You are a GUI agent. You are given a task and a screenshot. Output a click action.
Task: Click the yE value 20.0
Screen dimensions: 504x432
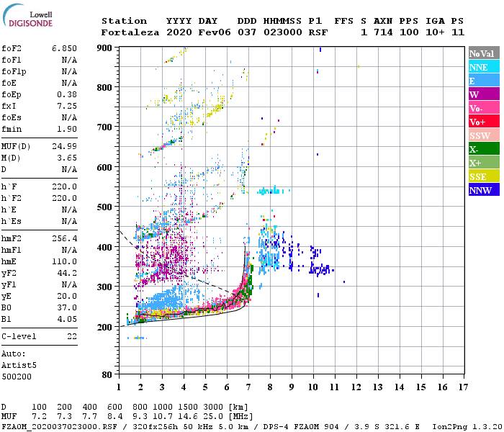point(67,297)
